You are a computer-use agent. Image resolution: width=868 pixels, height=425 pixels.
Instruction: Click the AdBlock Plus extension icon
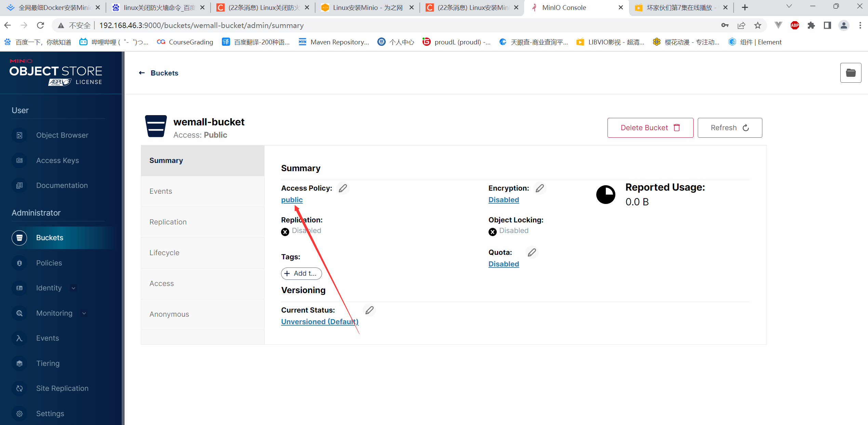point(794,25)
